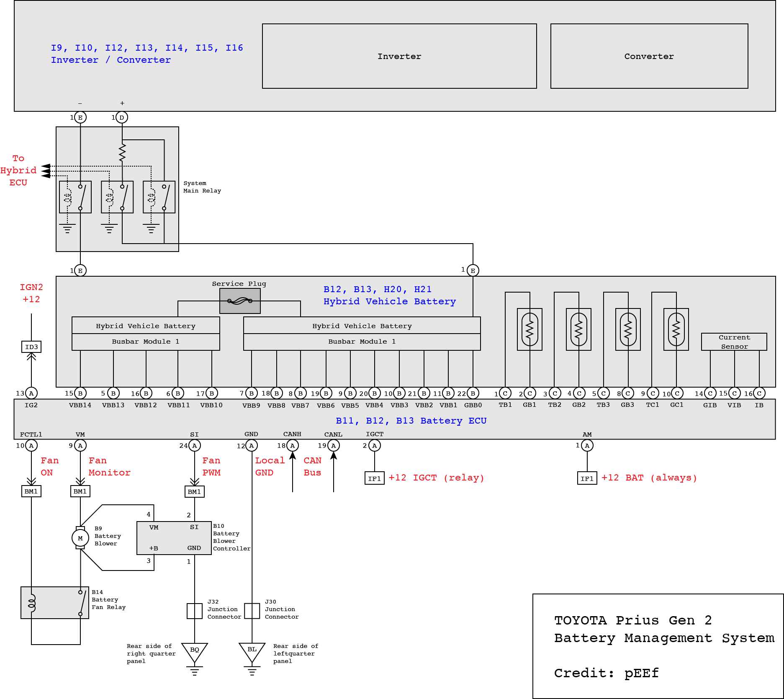Click the B14 Battery Fan Relay coil symbol
Screen dimensions: 784x699
pos(32,603)
